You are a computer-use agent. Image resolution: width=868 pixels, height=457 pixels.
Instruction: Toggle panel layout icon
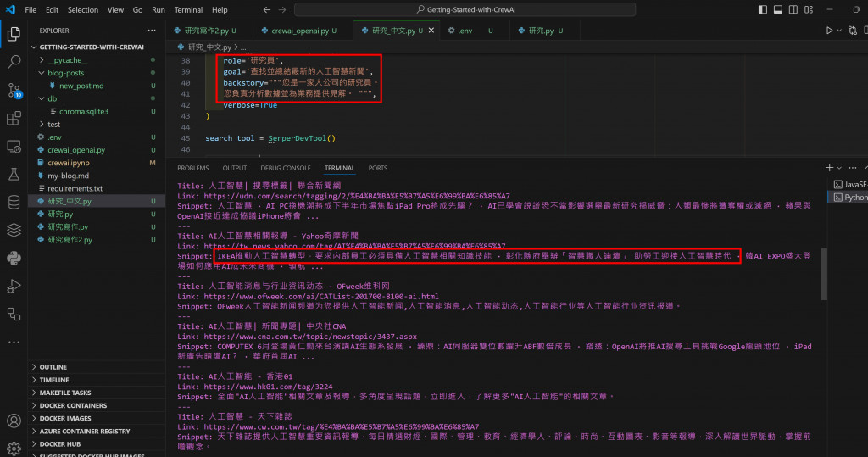778,9
